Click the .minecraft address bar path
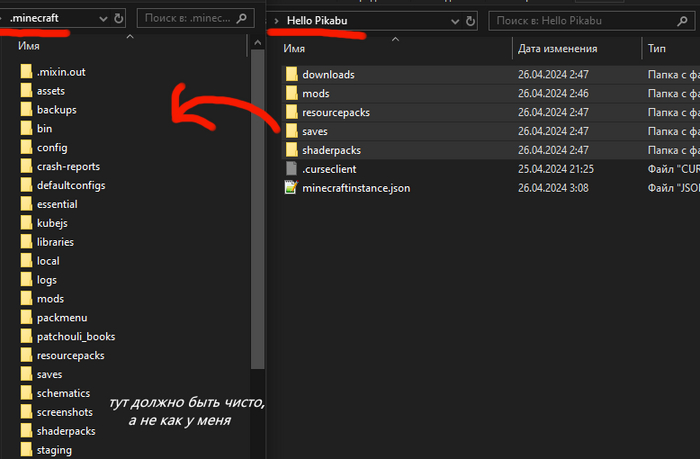 (34, 18)
